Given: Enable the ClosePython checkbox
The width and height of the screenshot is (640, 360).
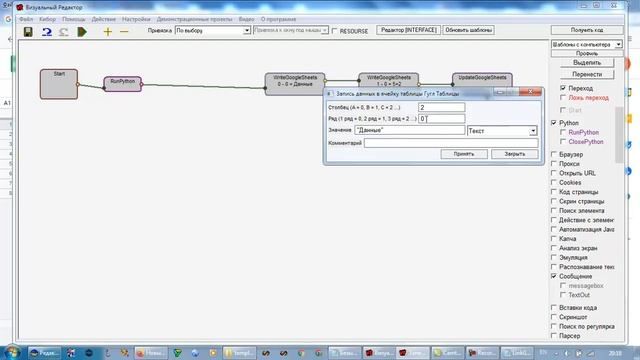Looking at the screenshot, I should coord(563,142).
